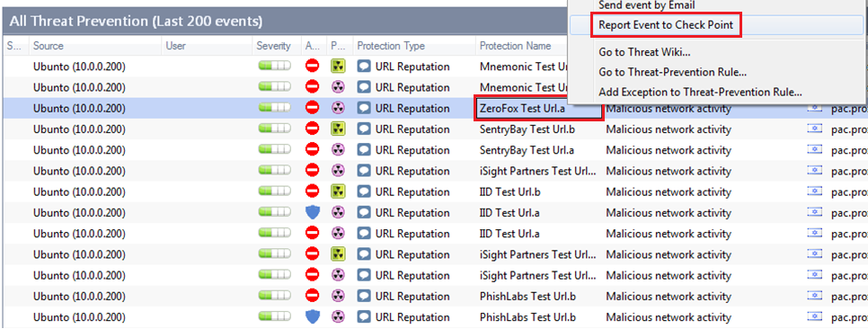
Task: Click the flag icon in SentryBay Test Url.a row
Action: point(814,150)
